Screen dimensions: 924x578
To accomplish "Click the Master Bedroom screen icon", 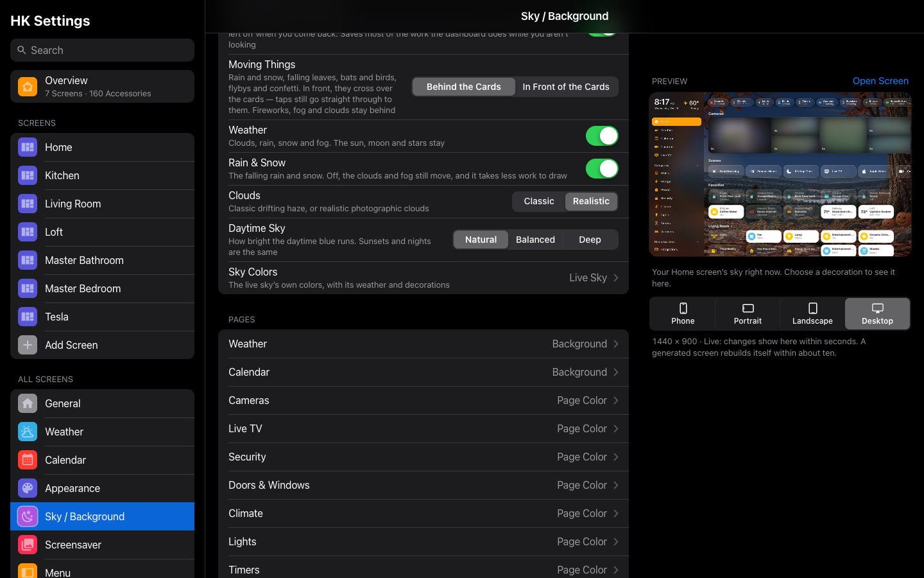I will coord(28,288).
